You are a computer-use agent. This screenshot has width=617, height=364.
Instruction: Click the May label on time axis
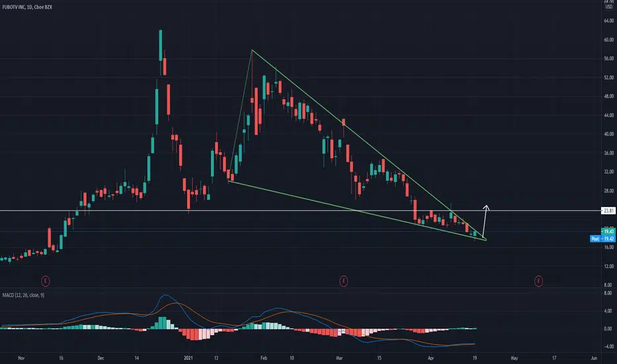(514, 358)
